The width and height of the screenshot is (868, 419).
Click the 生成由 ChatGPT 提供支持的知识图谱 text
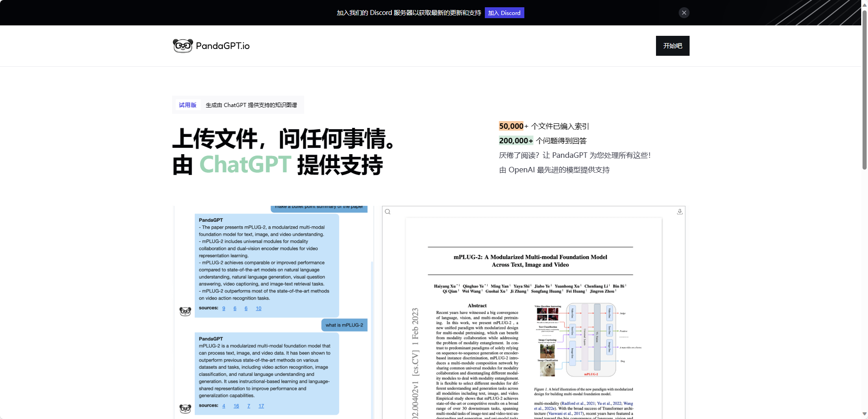[252, 105]
